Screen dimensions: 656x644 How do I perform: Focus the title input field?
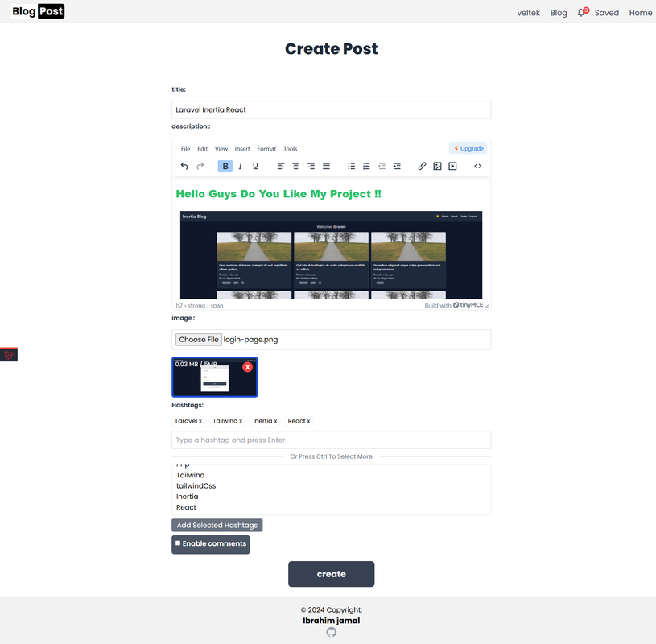[332, 109]
